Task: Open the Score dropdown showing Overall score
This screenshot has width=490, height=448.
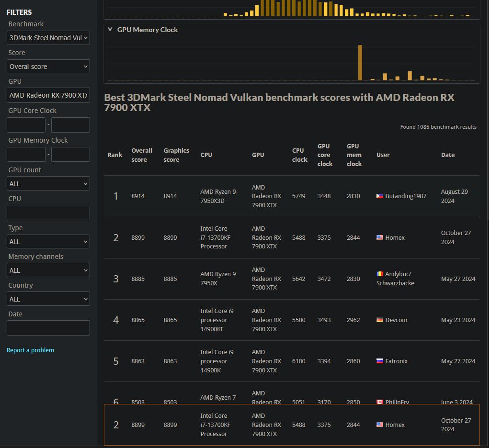Action: 48,67
